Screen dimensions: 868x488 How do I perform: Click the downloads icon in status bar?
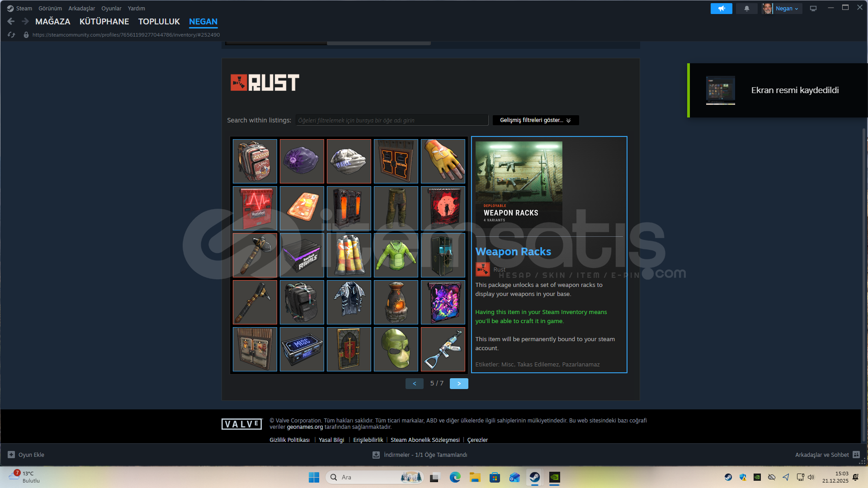pos(376,455)
